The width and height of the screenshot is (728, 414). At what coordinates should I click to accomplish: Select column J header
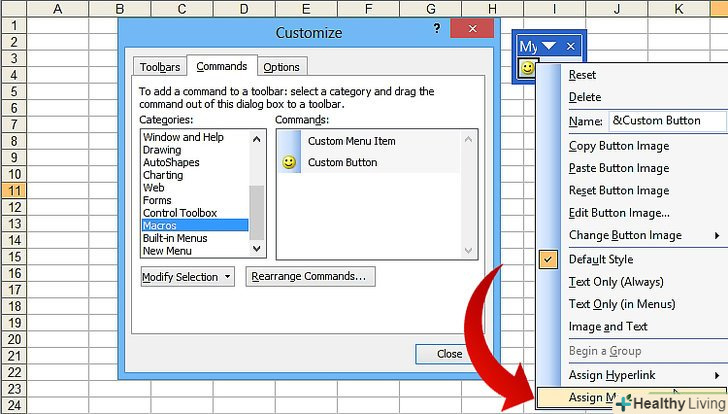(x=617, y=8)
